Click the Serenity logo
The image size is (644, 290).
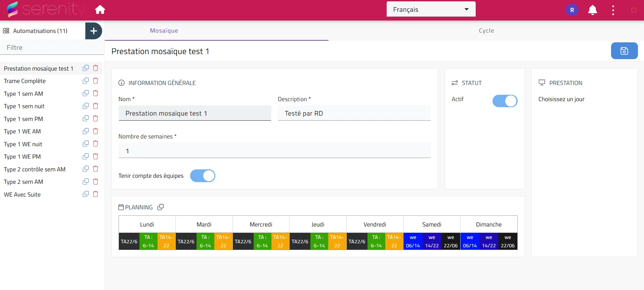click(46, 9)
